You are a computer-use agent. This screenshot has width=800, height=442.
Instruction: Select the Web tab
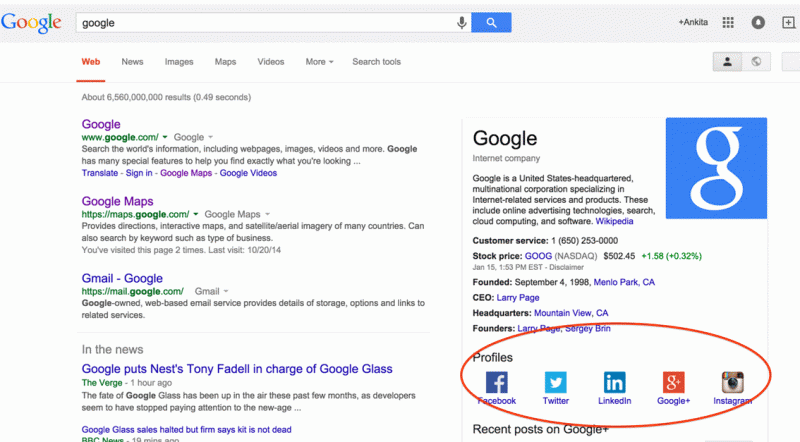click(91, 62)
